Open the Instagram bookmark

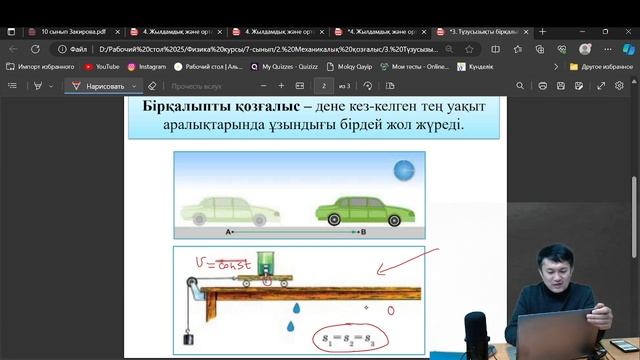point(147,67)
